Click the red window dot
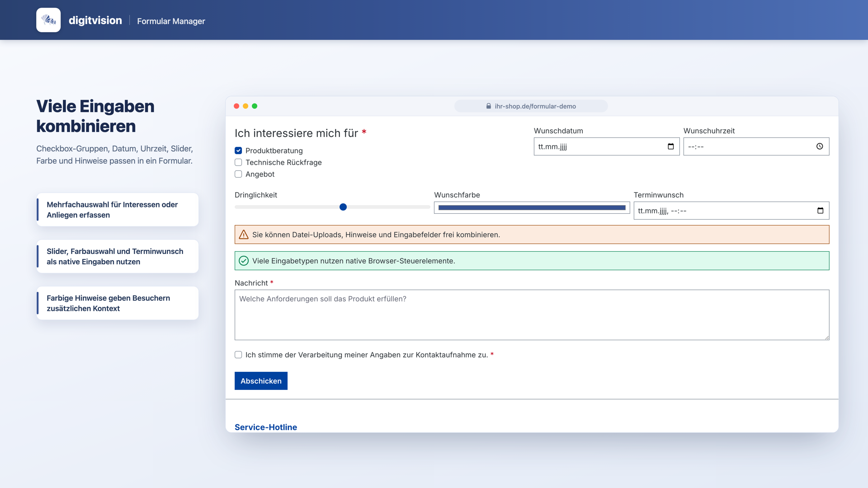The image size is (868, 488). tap(236, 106)
